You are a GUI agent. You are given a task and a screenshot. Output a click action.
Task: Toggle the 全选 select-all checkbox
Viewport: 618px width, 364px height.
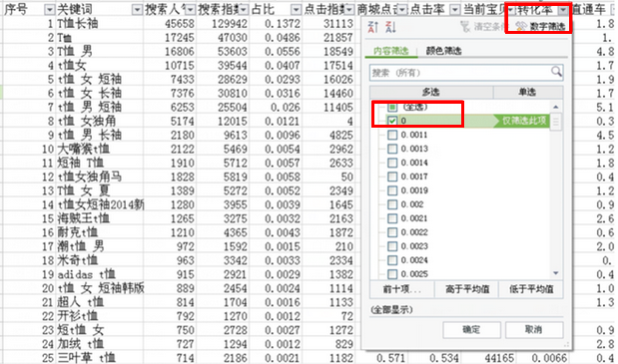point(392,107)
